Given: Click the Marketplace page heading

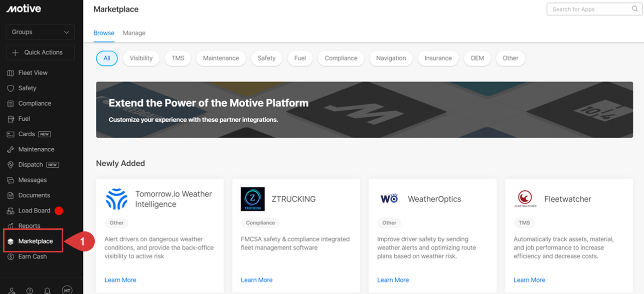Looking at the screenshot, I should tap(116, 10).
